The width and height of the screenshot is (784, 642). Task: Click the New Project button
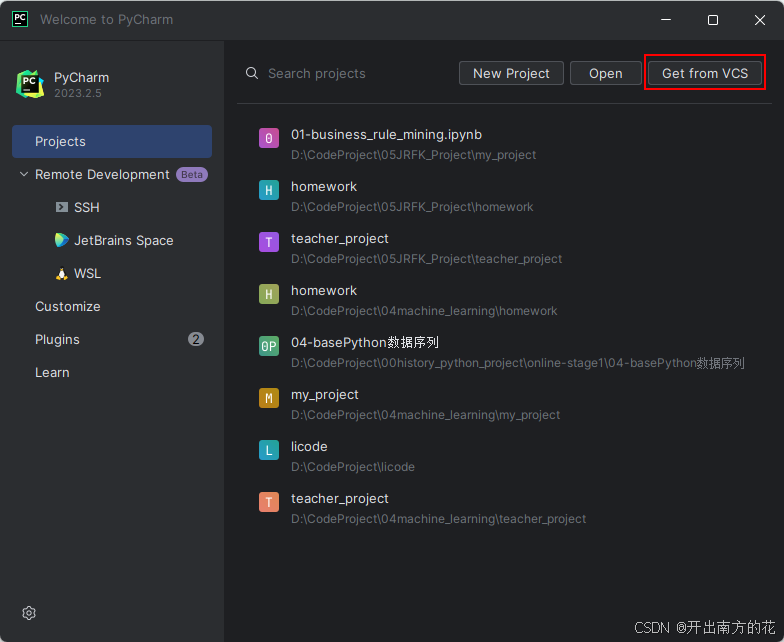coord(511,74)
